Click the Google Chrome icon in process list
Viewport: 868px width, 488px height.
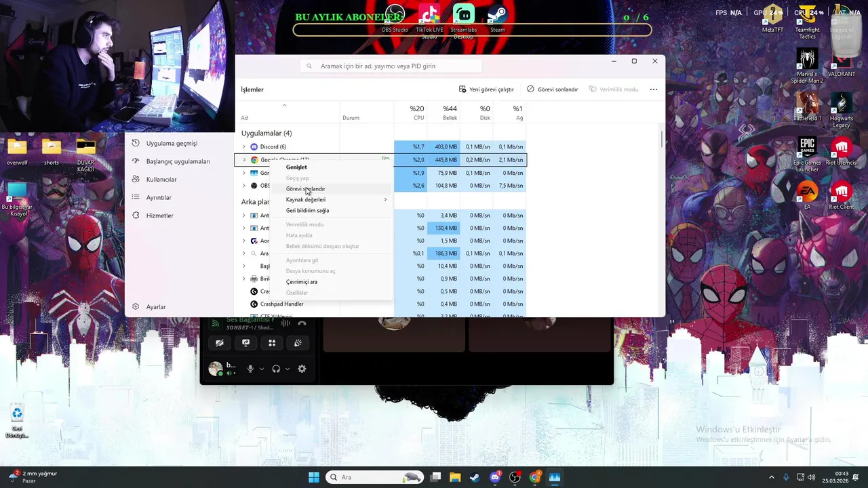[254, 160]
